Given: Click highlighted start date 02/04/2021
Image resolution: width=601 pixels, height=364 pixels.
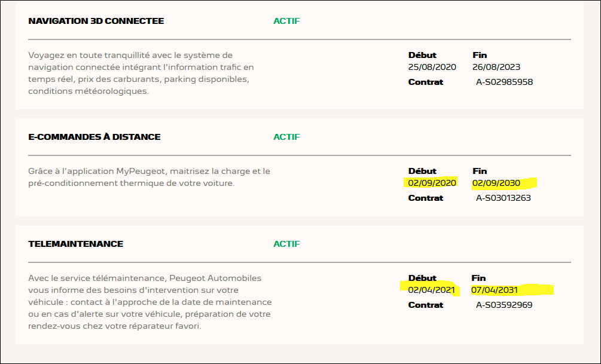Looking at the screenshot, I should point(431,290).
